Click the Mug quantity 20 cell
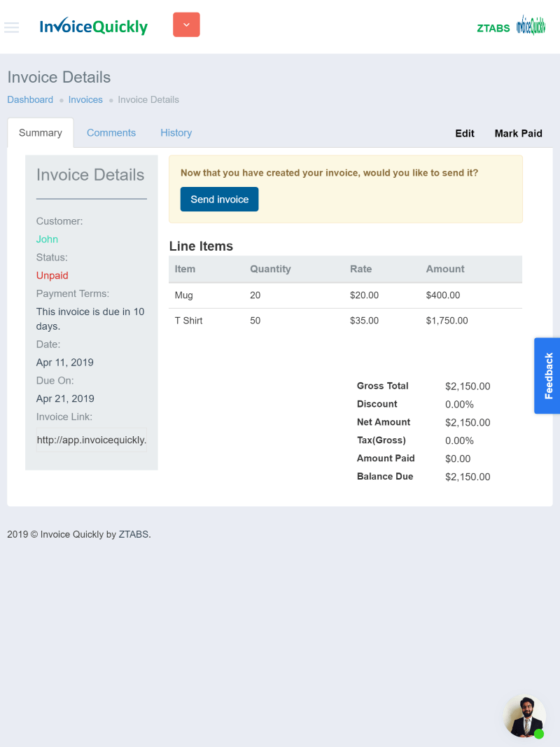 coord(255,295)
